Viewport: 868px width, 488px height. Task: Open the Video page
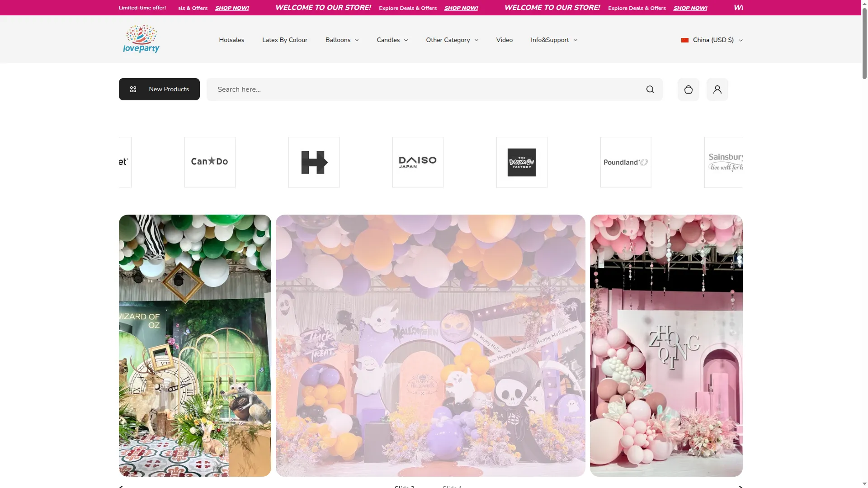click(x=504, y=40)
